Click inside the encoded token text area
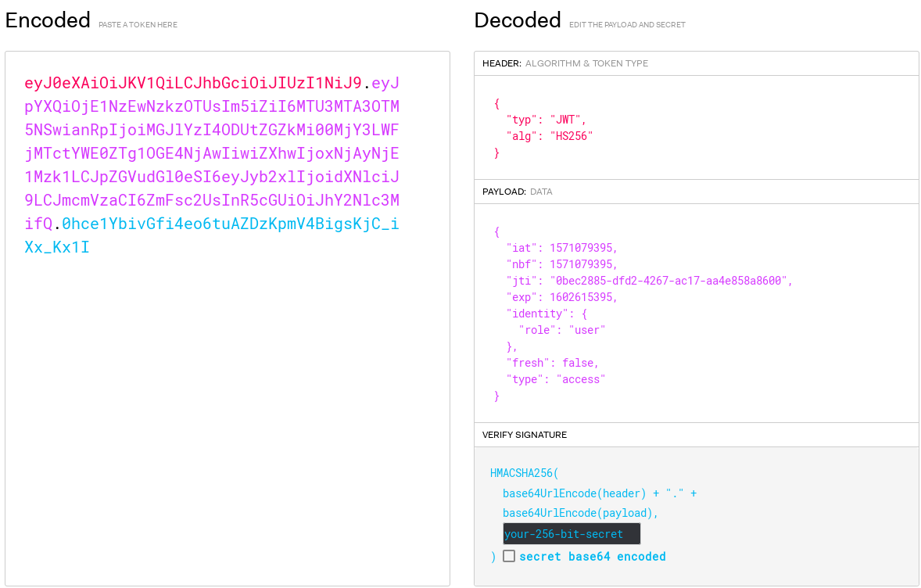The height and width of the screenshot is (588, 921). click(x=228, y=318)
